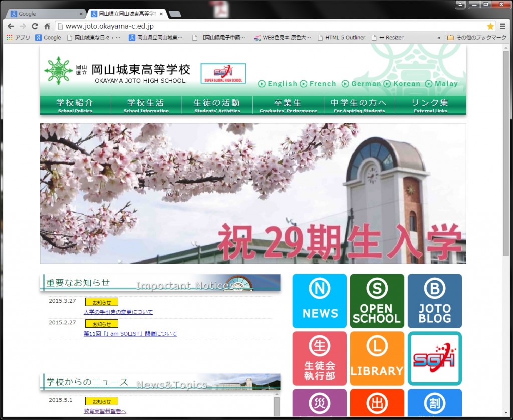Go to the browser Home page

[47, 26]
